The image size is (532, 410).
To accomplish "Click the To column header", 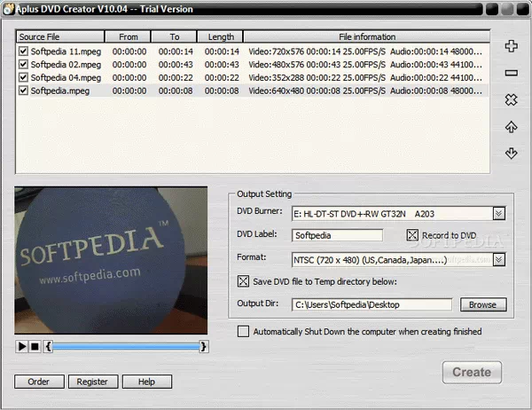I will pyautogui.click(x=174, y=36).
